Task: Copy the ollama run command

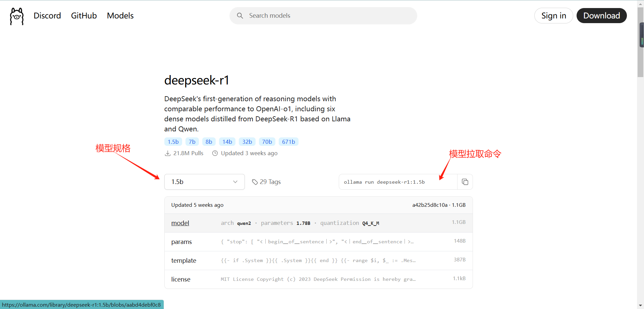Action: click(465, 182)
